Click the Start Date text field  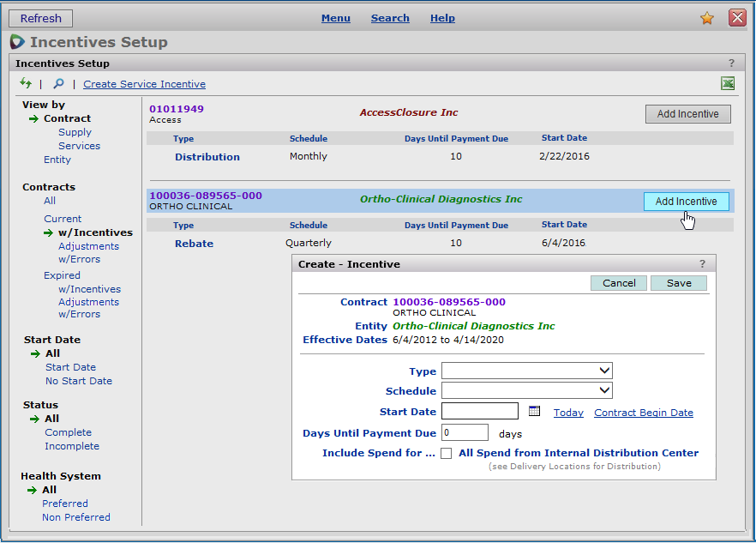[x=479, y=412]
